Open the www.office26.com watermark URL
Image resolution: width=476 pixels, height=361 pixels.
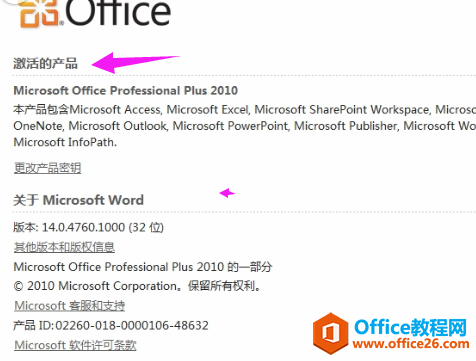411,343
